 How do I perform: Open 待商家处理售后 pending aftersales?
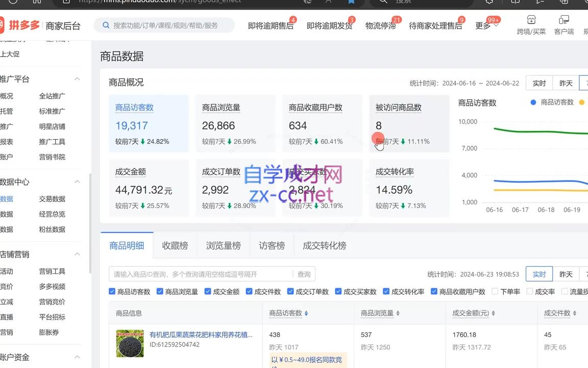435,25
